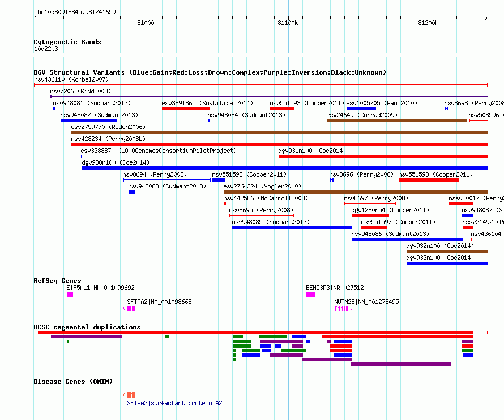The width and height of the screenshot is (504, 420).
Task: Click the nsv436104 label
Action: 486,234
